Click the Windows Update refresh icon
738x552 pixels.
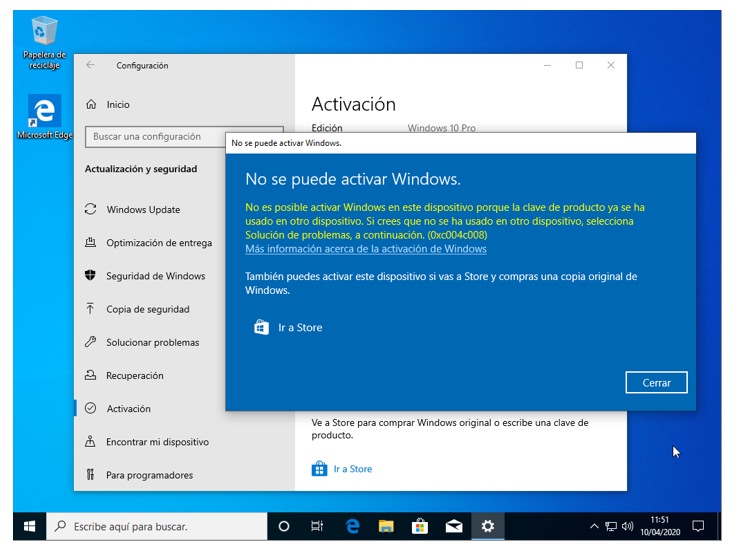(x=90, y=209)
